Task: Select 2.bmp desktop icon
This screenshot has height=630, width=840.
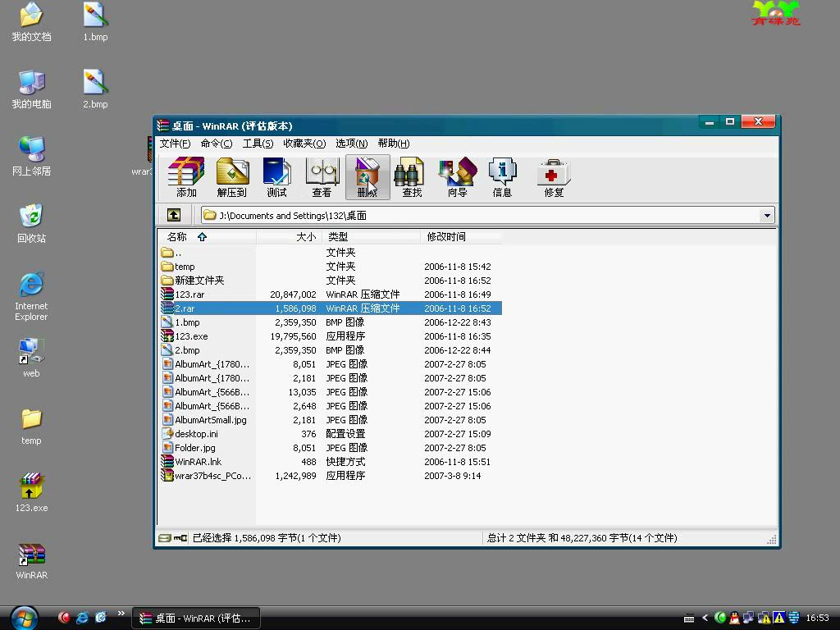Action: coord(95,89)
